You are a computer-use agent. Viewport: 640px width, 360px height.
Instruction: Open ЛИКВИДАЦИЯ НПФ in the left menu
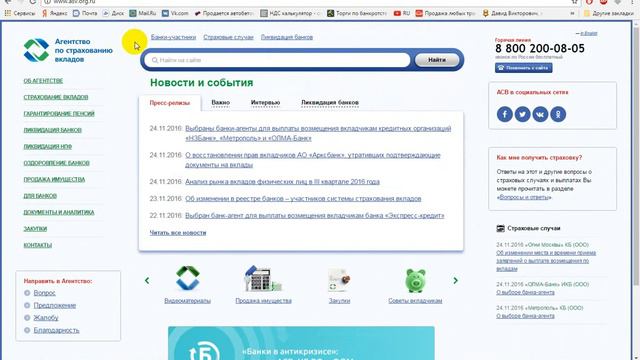tap(48, 146)
